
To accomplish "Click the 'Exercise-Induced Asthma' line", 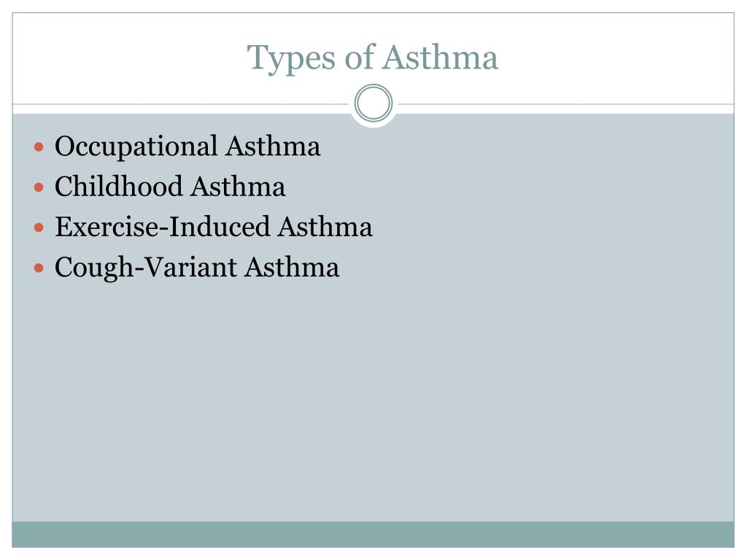I will pyautogui.click(x=214, y=227).
